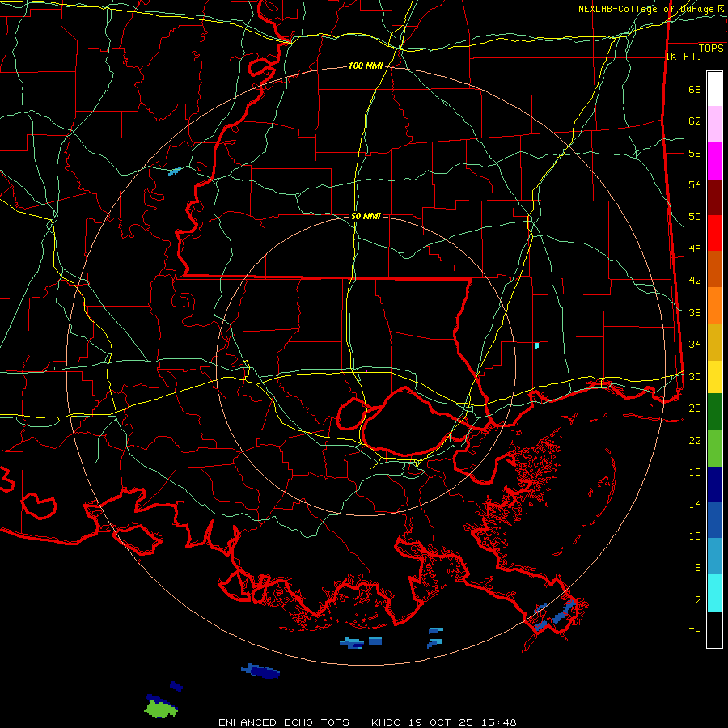Click the dark orange 42-46 kft legend swatch
728x728 pixels.
click(714, 269)
